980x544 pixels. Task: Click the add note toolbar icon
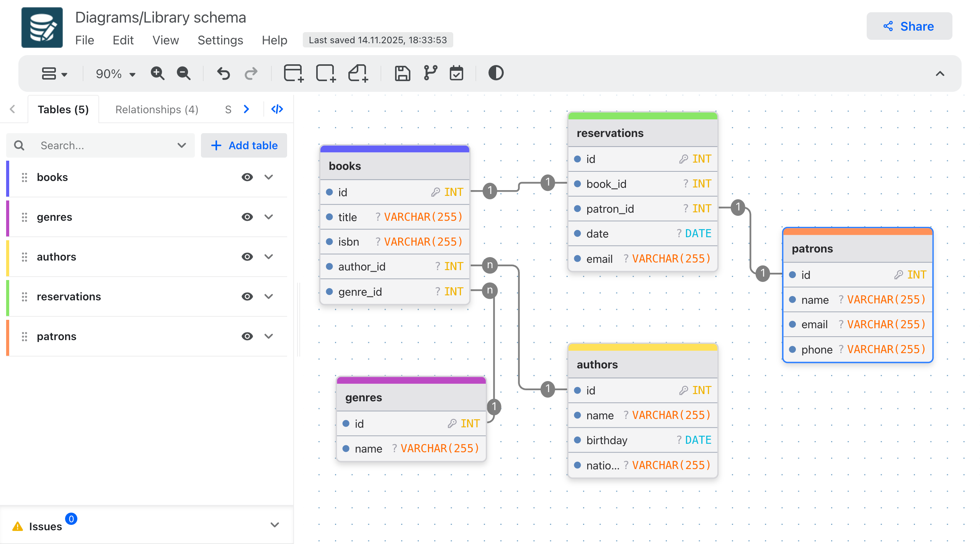(x=358, y=73)
